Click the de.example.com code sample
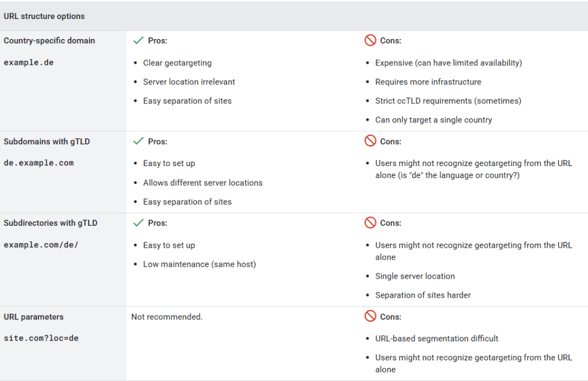The height and width of the screenshot is (381, 588). pyautogui.click(x=38, y=163)
